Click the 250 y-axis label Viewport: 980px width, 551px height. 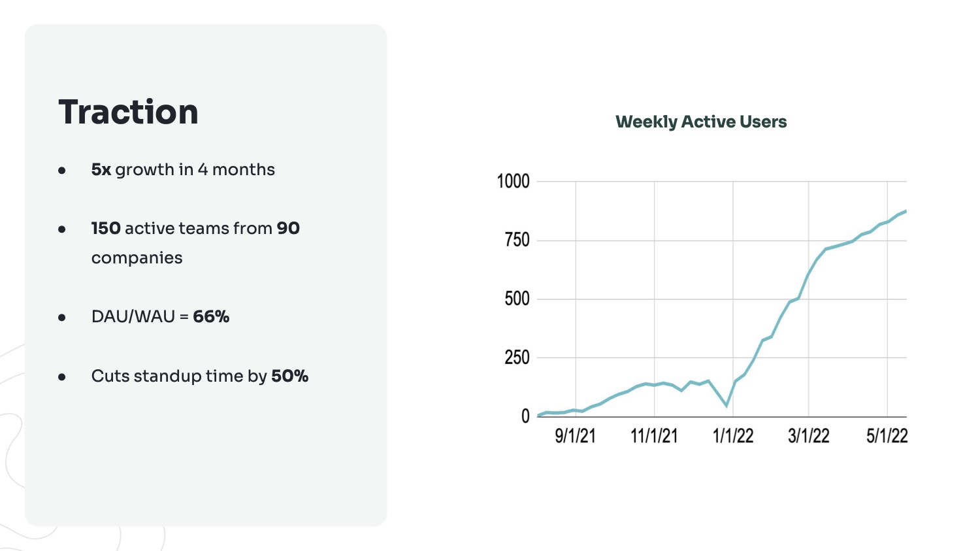(x=517, y=358)
